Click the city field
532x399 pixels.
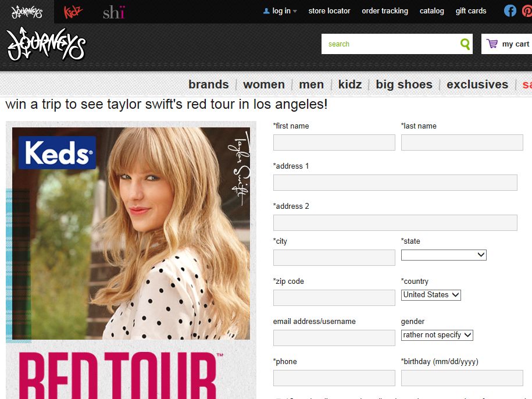point(334,258)
